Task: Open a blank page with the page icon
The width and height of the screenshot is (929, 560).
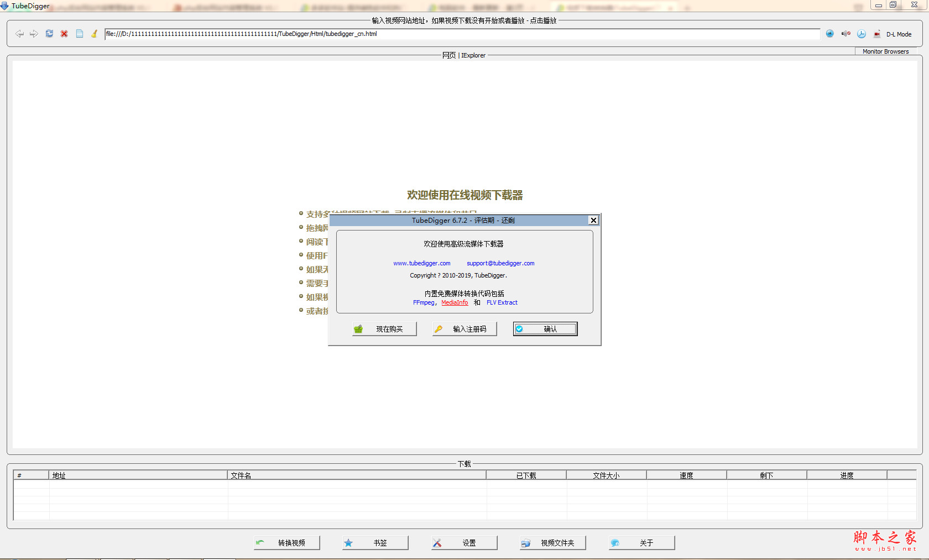Action: pyautogui.click(x=80, y=34)
